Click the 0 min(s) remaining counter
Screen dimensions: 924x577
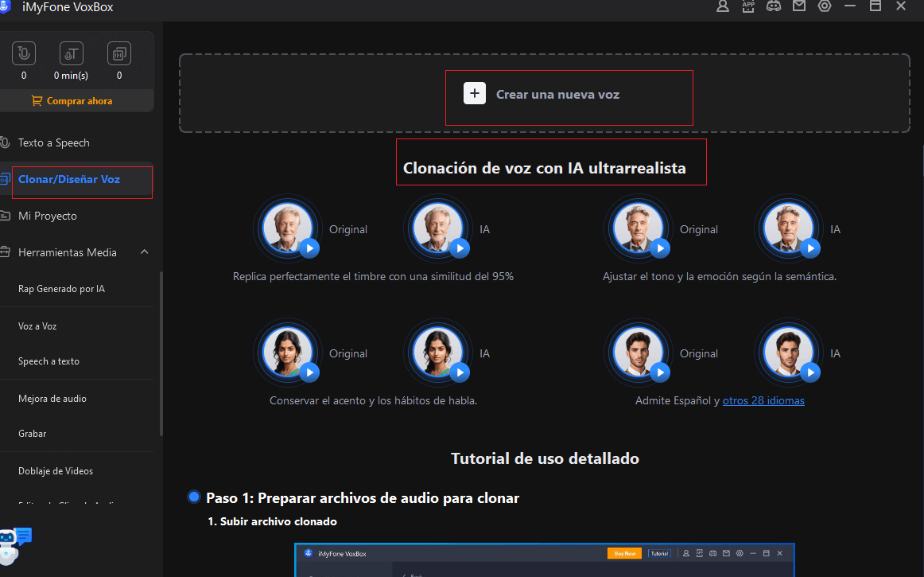click(72, 76)
